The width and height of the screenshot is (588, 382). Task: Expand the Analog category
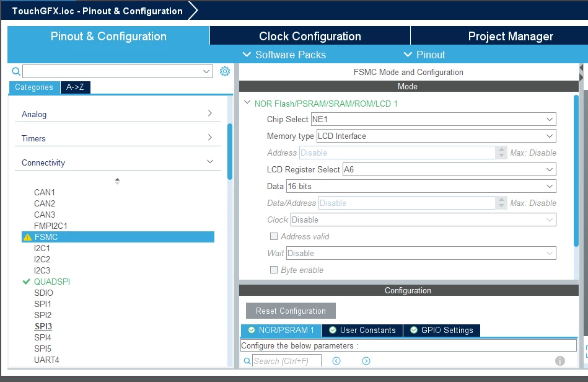118,113
